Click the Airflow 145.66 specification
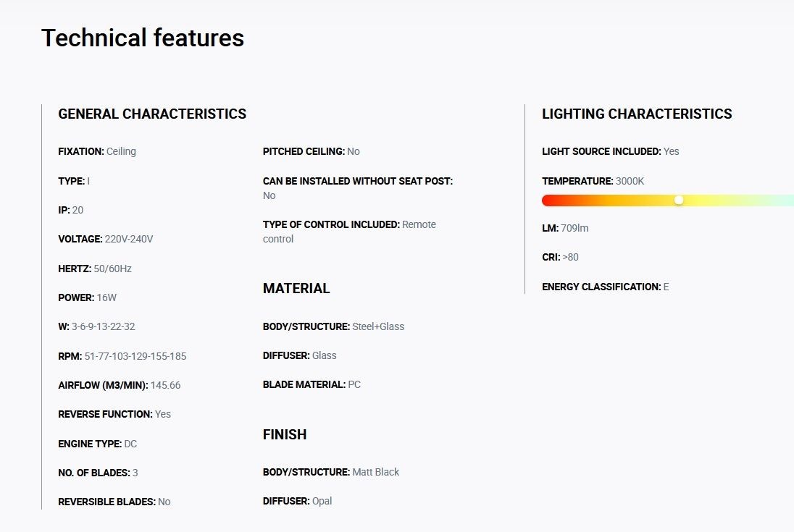The width and height of the screenshot is (794, 532). click(x=119, y=385)
